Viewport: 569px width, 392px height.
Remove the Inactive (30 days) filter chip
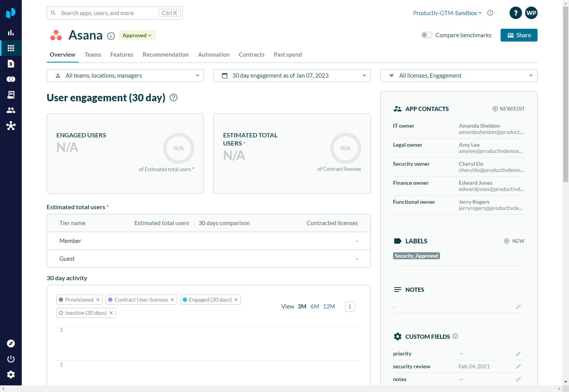tap(111, 313)
